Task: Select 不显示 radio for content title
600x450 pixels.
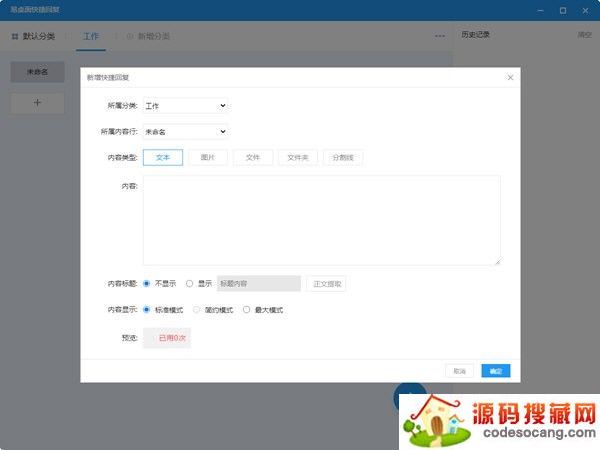Action: [x=147, y=284]
